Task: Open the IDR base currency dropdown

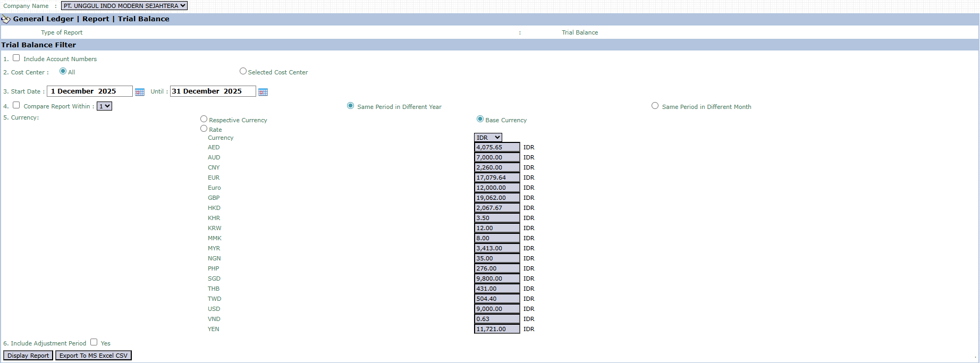Action: tap(488, 138)
